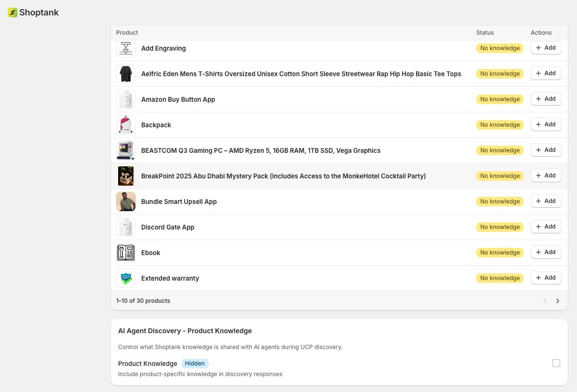Viewport: 577px width, 392px height.
Task: Open the Bundle Smart Upsell App thumbnail
Action: coord(126,202)
